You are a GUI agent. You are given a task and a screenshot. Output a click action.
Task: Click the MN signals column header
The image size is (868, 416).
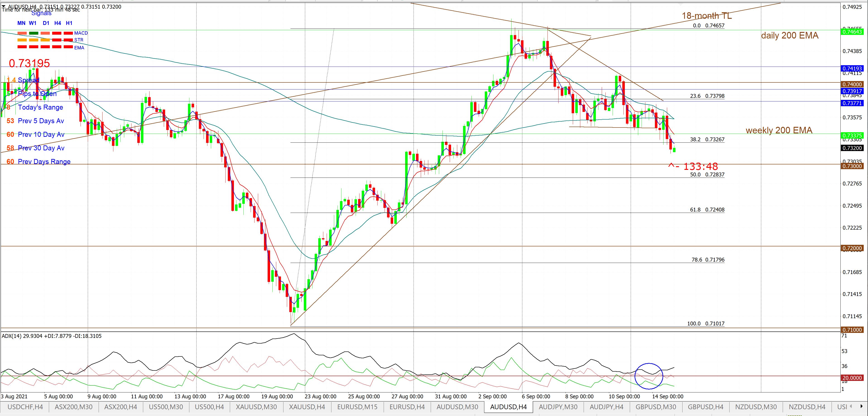click(x=21, y=23)
